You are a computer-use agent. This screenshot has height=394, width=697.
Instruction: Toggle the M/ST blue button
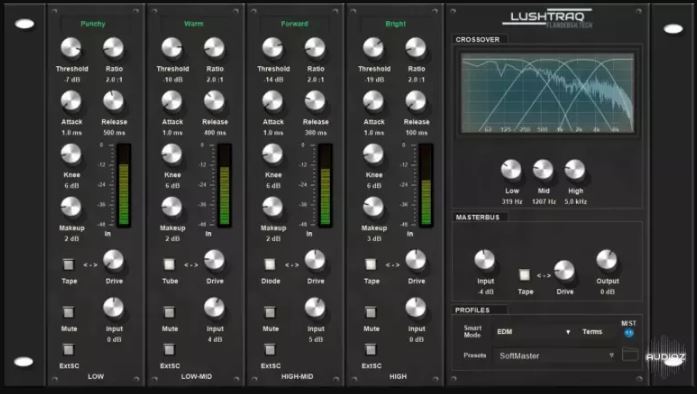tap(629, 333)
